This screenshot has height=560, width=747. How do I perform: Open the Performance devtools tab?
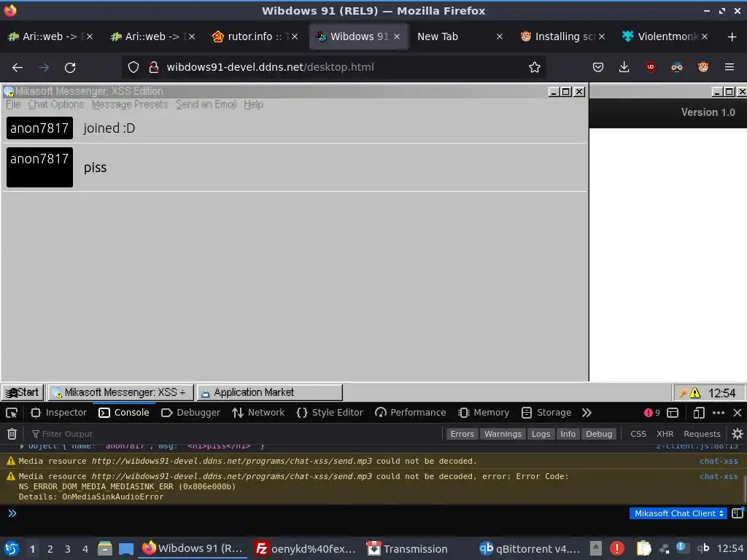(x=410, y=413)
